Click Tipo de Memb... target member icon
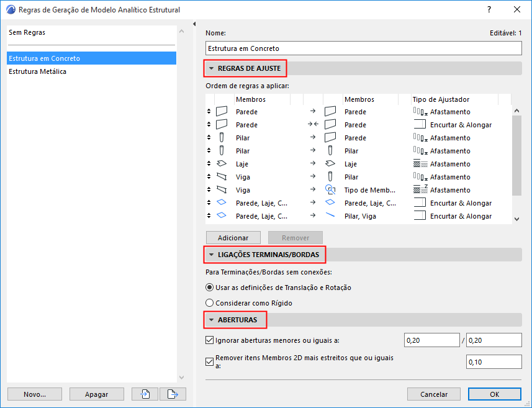The image size is (532, 408). 330,189
